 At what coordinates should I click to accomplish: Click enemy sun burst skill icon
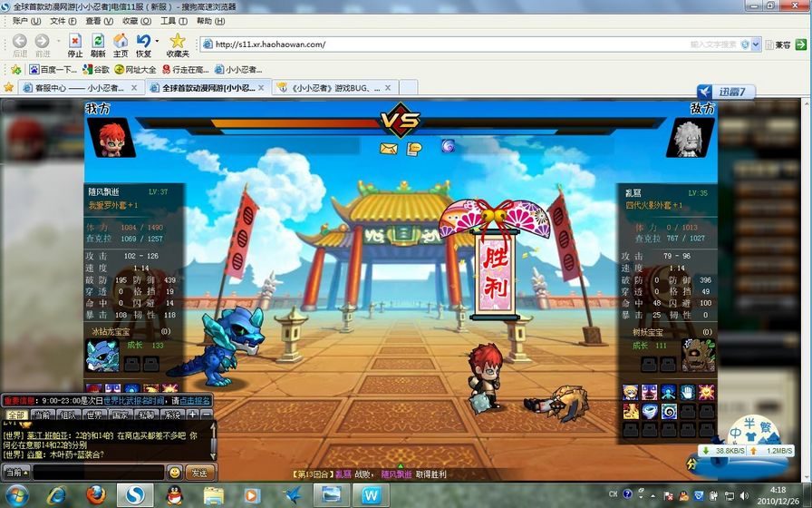tap(706, 393)
